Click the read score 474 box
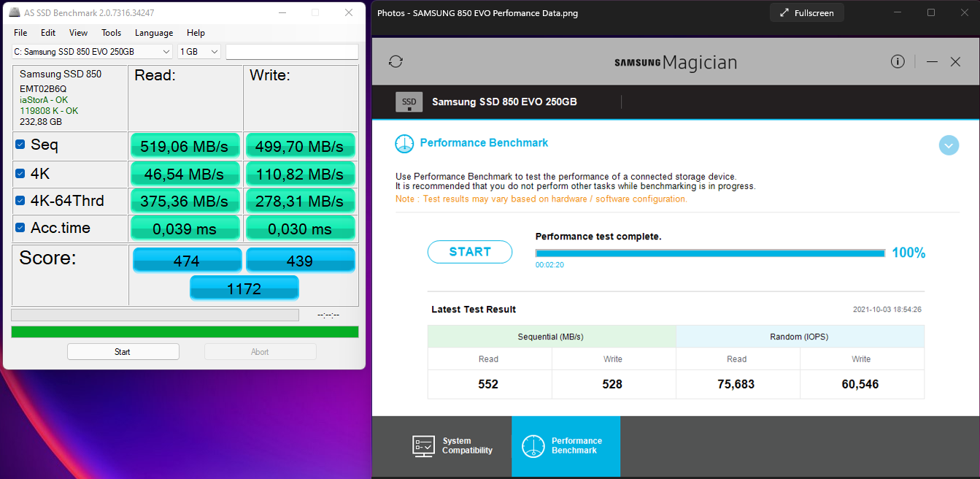Image resolution: width=980 pixels, height=479 pixels. [187, 261]
